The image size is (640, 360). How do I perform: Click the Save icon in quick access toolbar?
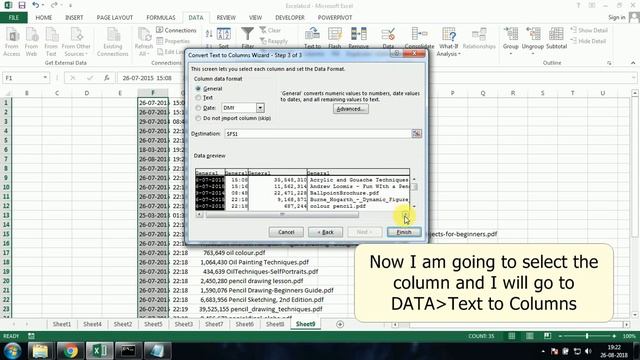pos(22,5)
